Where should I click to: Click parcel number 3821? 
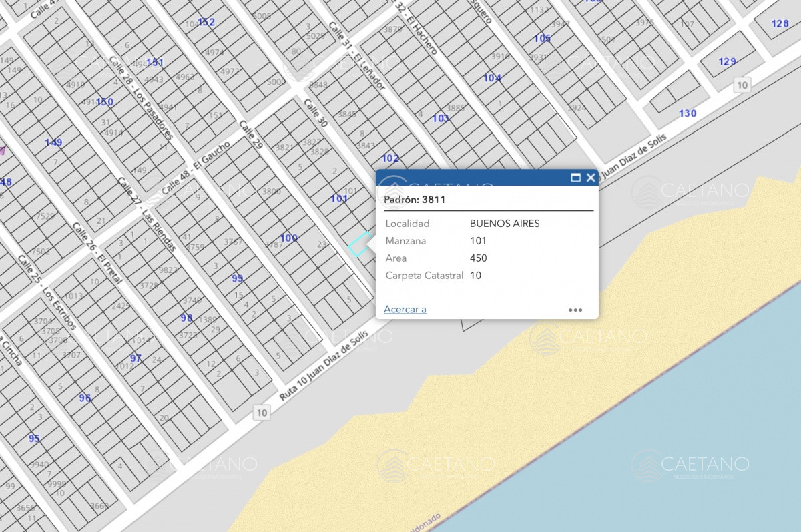(285, 147)
